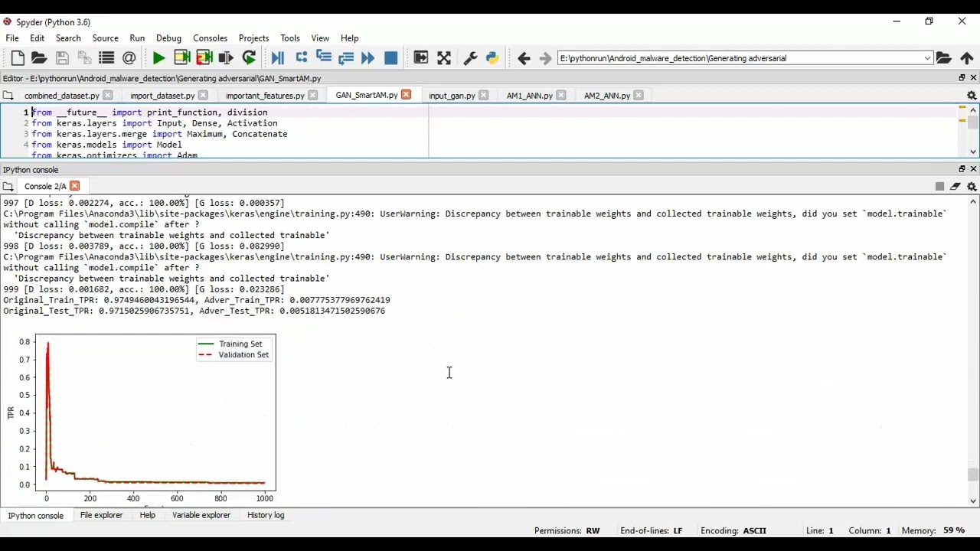The height and width of the screenshot is (551, 980).
Task: Open the editor options gear
Action: point(972,96)
